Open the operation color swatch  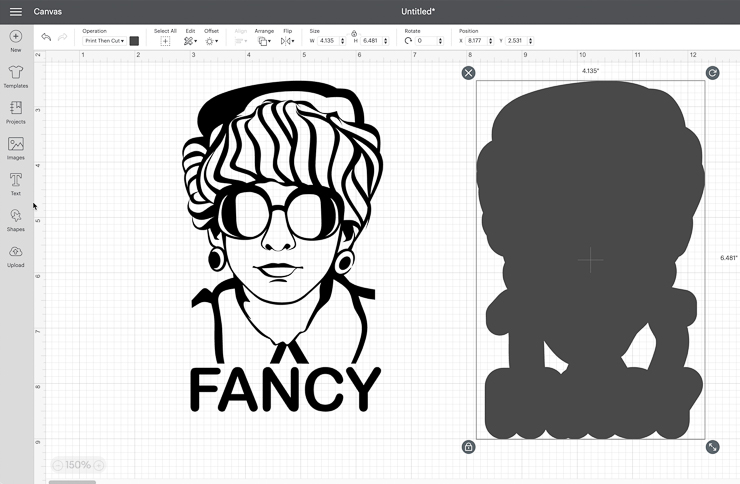[x=134, y=41]
